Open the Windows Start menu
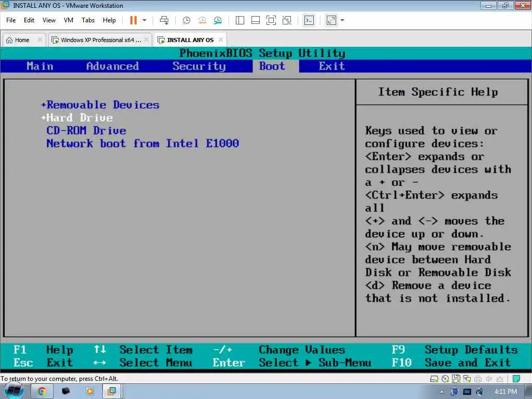This screenshot has height=399, width=532. 14,391
